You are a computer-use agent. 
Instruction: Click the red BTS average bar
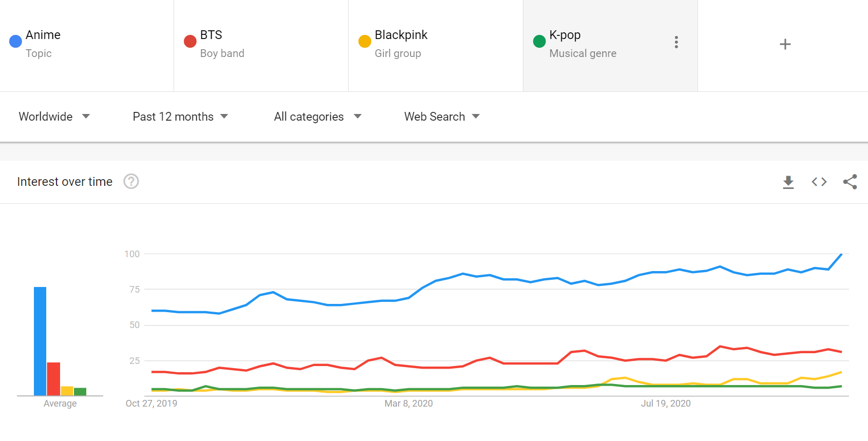53,379
